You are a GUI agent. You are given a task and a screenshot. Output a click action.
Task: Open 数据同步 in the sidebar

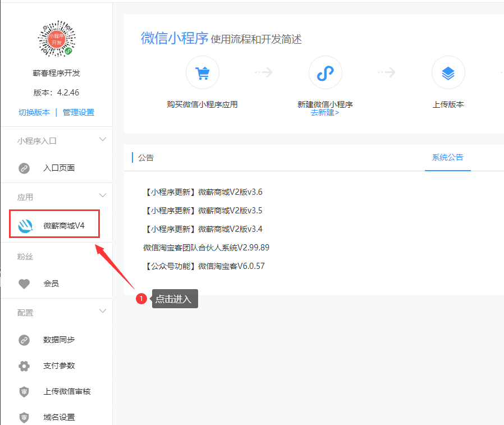(x=59, y=340)
